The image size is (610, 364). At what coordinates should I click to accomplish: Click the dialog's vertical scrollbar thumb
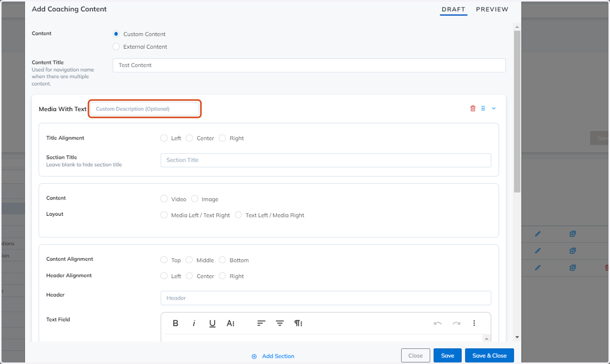pos(517,112)
